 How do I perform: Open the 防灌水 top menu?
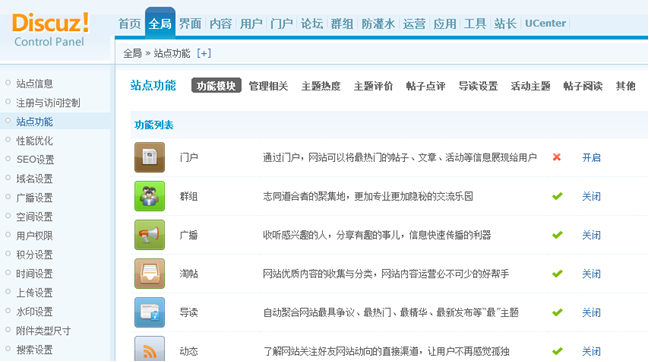378,24
